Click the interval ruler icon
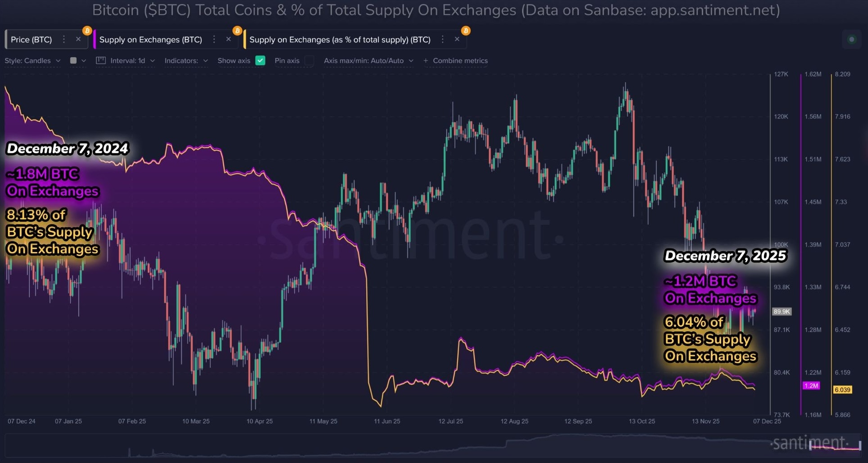The height and width of the screenshot is (463, 868). point(101,60)
